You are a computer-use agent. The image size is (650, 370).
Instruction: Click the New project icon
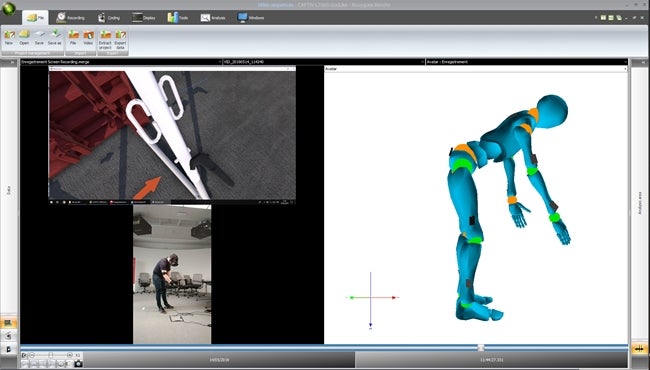[x=9, y=37]
